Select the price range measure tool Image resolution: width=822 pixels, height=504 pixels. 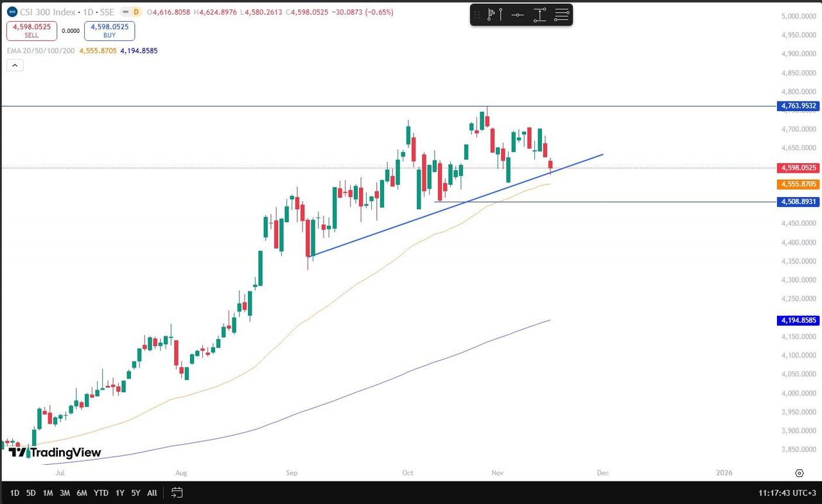pyautogui.click(x=539, y=15)
